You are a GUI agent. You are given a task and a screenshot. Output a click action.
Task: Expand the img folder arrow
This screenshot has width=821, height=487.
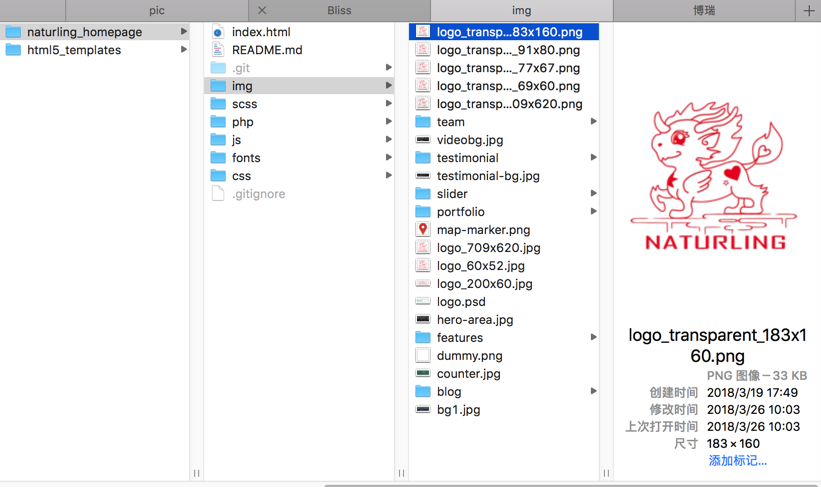click(x=389, y=85)
